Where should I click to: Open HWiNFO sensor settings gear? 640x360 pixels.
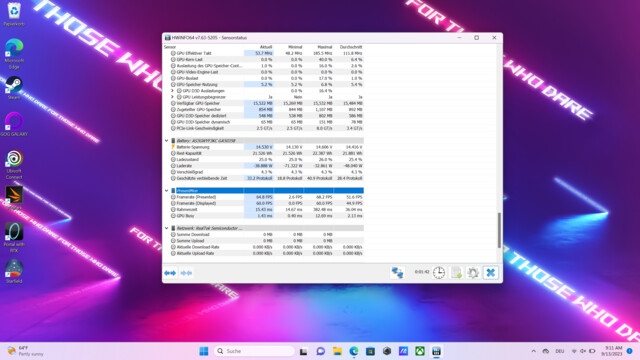(473, 272)
